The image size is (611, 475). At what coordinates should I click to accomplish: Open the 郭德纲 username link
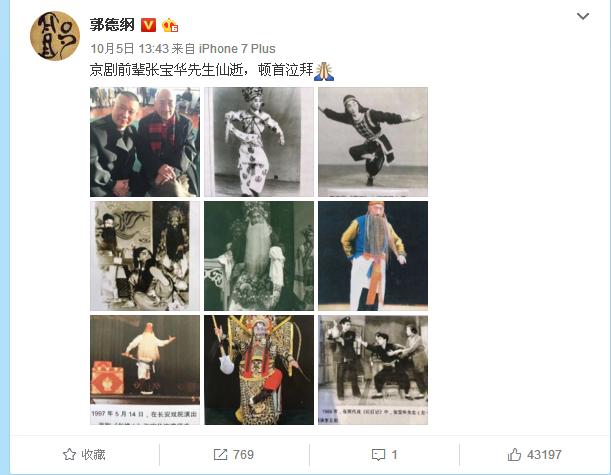[x=112, y=25]
